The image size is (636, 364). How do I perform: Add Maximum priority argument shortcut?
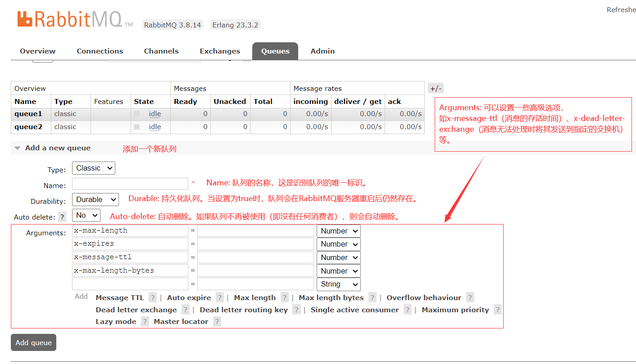(455, 310)
